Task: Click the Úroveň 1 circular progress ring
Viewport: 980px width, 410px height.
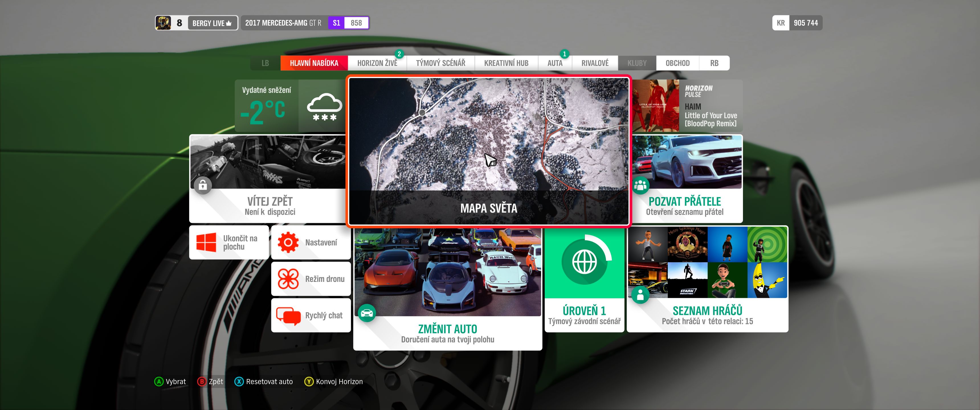Action: coord(586,259)
